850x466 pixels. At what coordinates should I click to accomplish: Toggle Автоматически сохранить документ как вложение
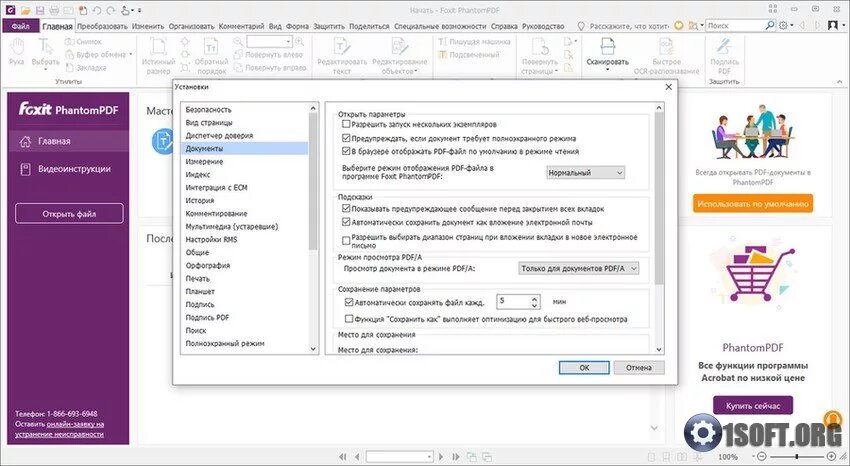coord(346,222)
